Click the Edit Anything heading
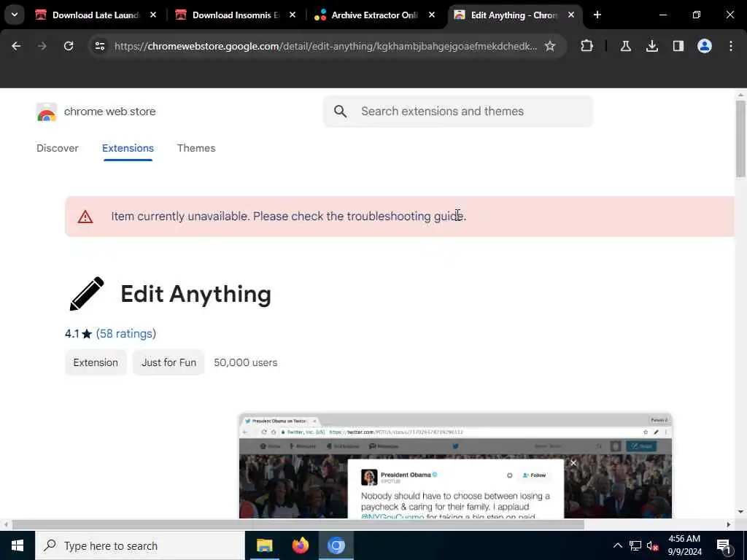Viewport: 747px width, 560px height. click(196, 294)
